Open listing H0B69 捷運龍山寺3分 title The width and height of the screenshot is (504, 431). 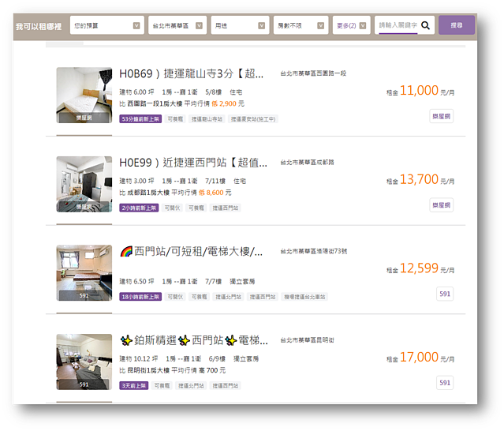click(191, 73)
